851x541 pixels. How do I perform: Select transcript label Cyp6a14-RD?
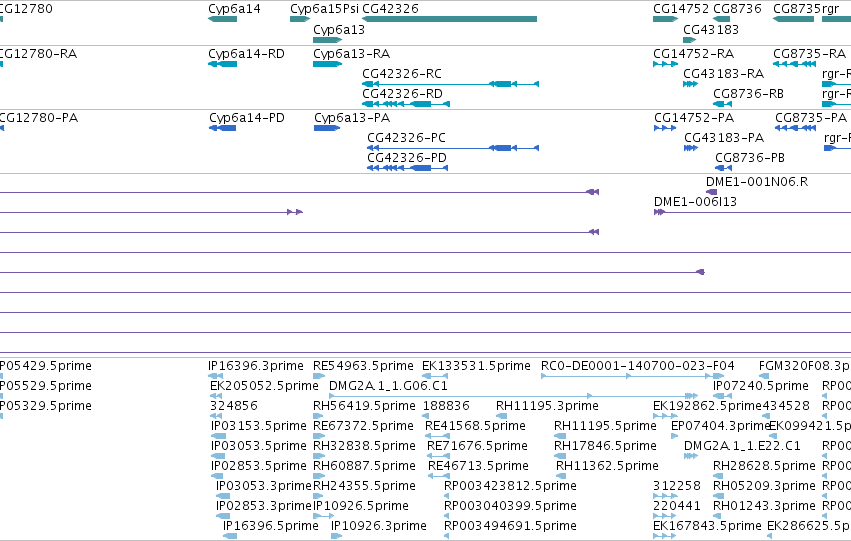(246, 54)
